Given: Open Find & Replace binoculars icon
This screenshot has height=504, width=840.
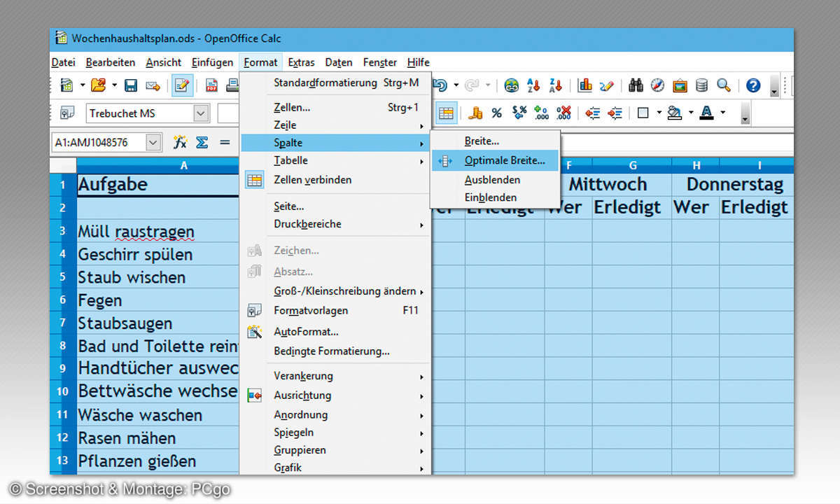Looking at the screenshot, I should pyautogui.click(x=636, y=85).
